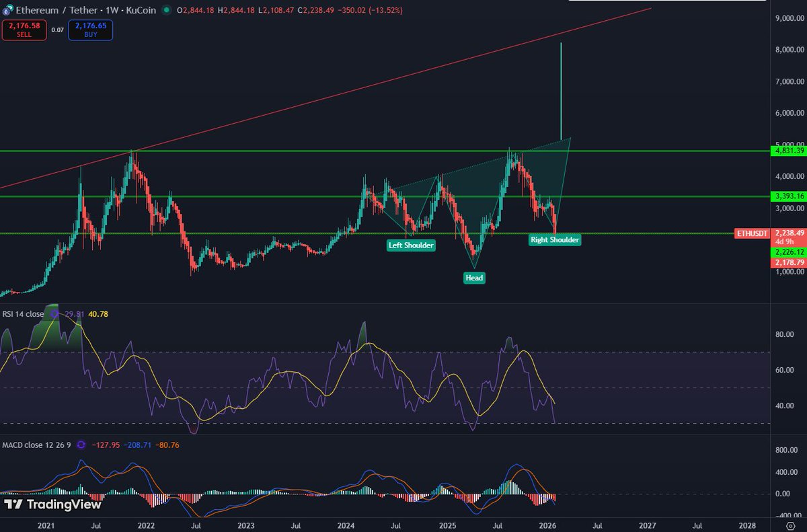807x532 pixels.
Task: Select the Head pattern label
Action: point(473,277)
